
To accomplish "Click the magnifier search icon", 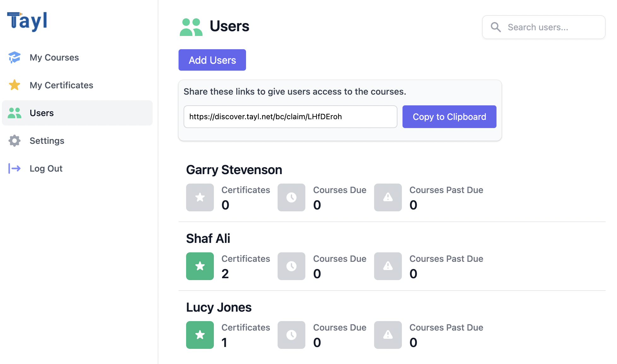I will [x=496, y=27].
